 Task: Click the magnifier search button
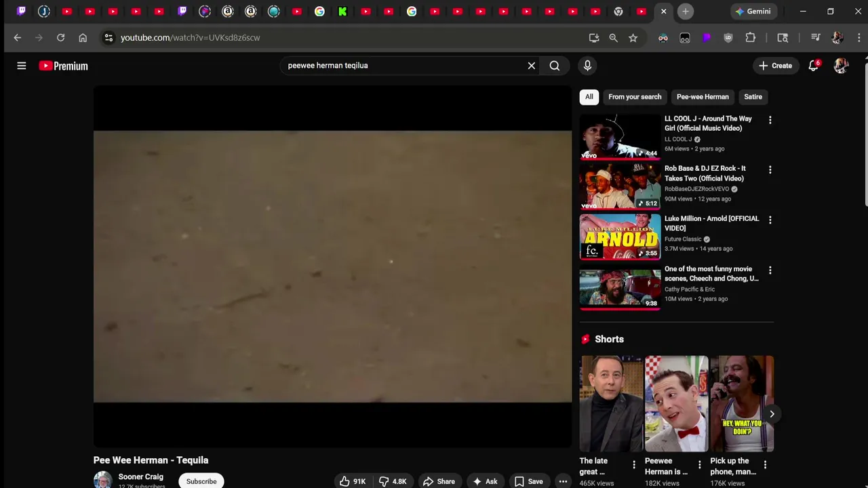(x=555, y=66)
